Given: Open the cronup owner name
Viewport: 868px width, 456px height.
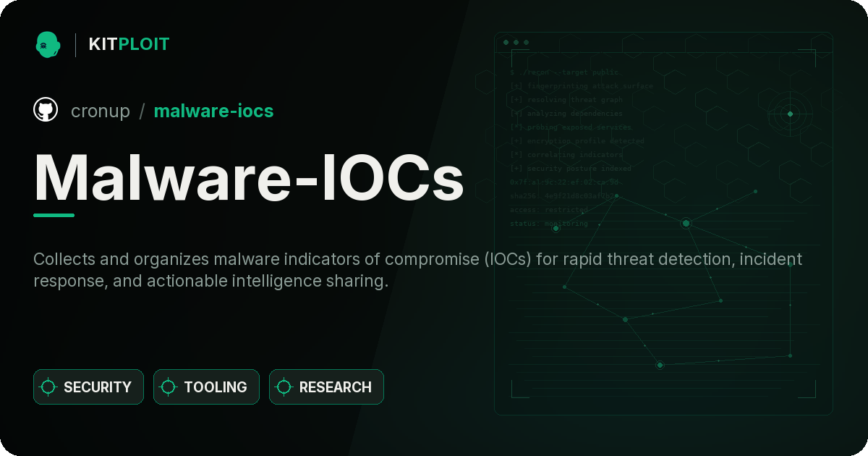Looking at the screenshot, I should tap(101, 111).
